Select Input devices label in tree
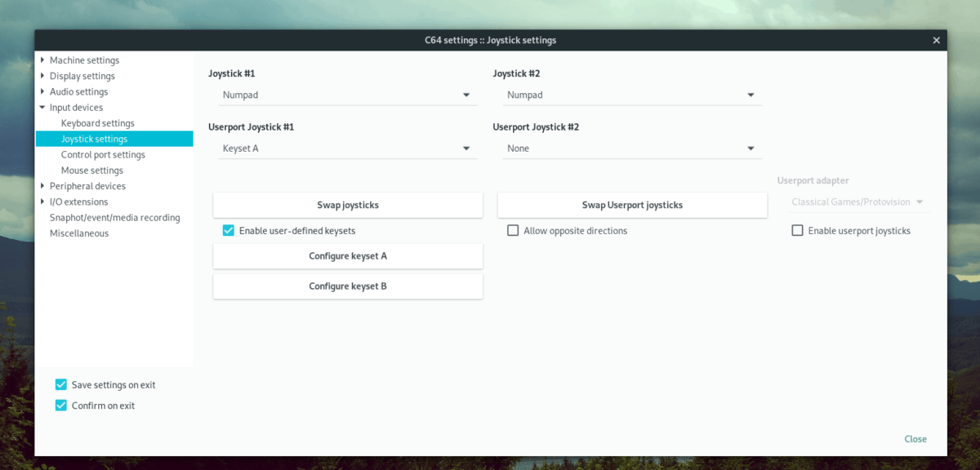The width and height of the screenshot is (980, 470). point(76,108)
